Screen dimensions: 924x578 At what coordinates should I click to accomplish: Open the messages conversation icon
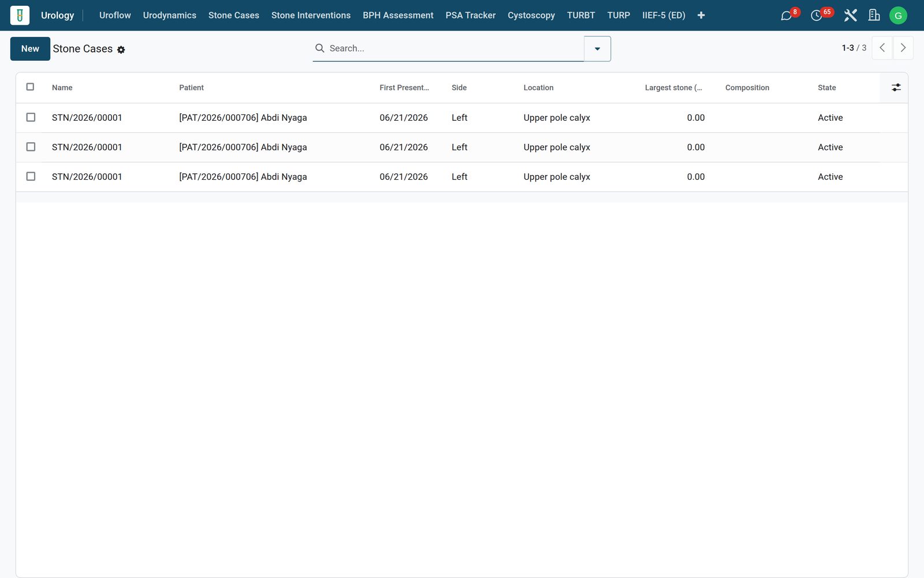(786, 16)
